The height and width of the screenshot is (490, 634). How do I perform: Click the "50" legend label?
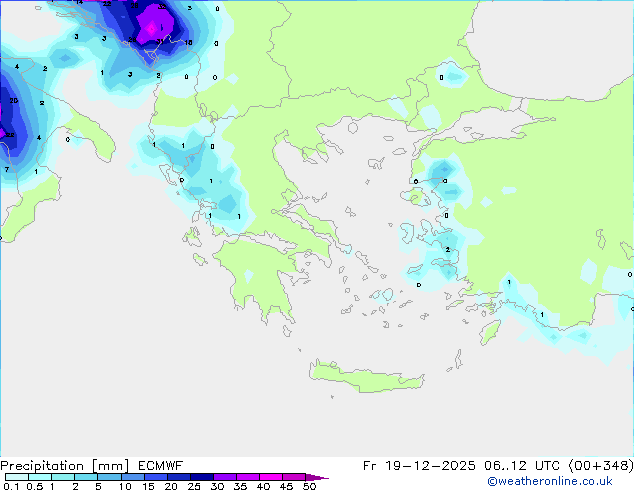point(309,486)
